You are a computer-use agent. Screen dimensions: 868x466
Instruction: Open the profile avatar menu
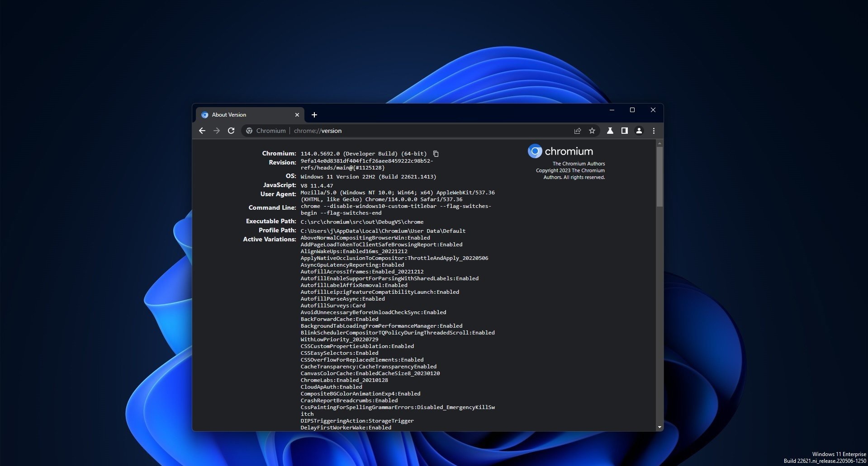click(639, 131)
